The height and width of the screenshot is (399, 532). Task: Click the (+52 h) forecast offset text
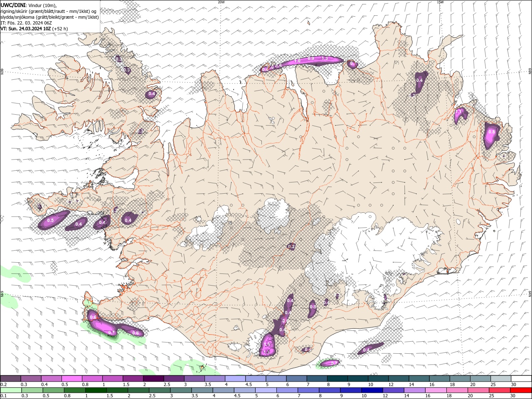[60, 29]
